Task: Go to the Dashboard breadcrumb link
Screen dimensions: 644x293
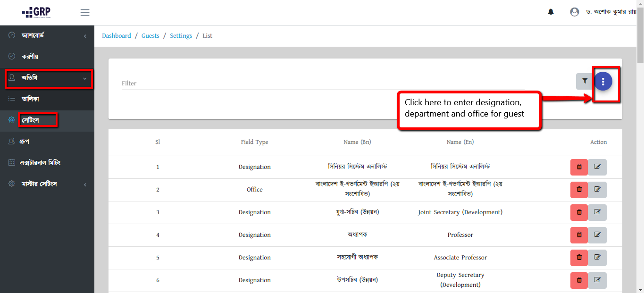Action: pyautogui.click(x=117, y=36)
